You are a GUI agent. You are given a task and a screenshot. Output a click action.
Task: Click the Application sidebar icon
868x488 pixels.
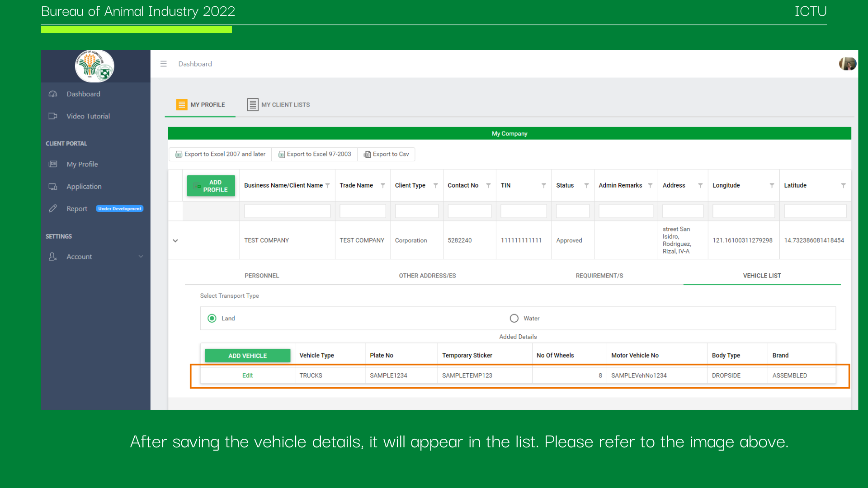[x=53, y=186]
